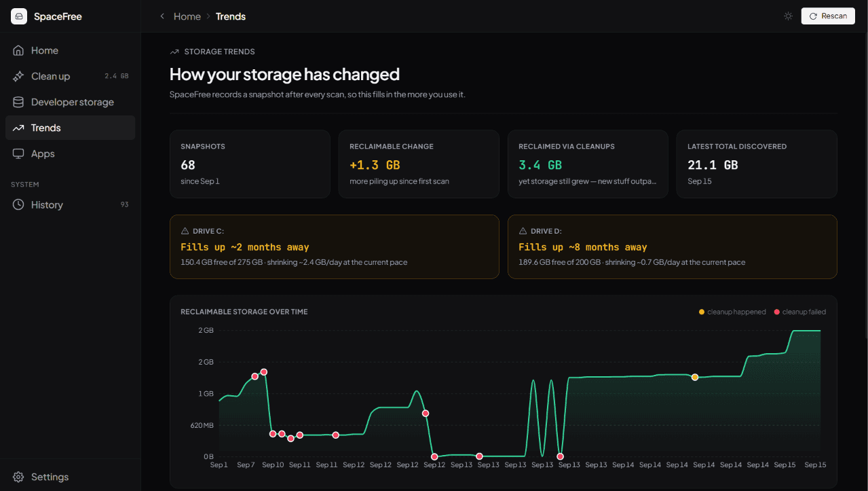Select the Trends sidebar item
The width and height of the screenshot is (868, 491).
(x=71, y=128)
